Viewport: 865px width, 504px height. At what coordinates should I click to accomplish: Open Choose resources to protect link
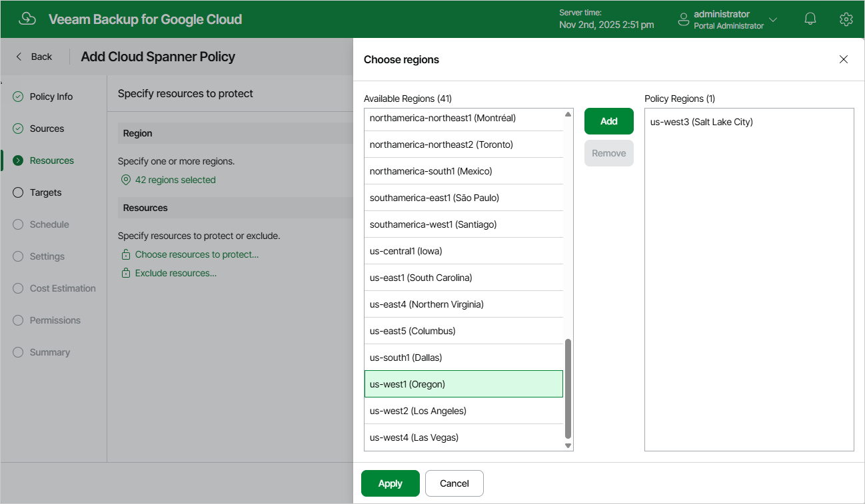pos(197,254)
